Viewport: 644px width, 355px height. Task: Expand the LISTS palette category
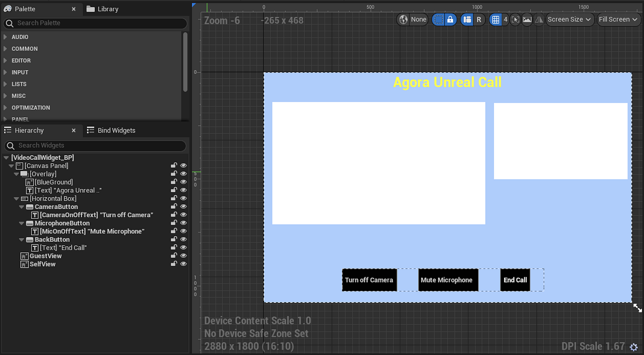[x=6, y=84]
